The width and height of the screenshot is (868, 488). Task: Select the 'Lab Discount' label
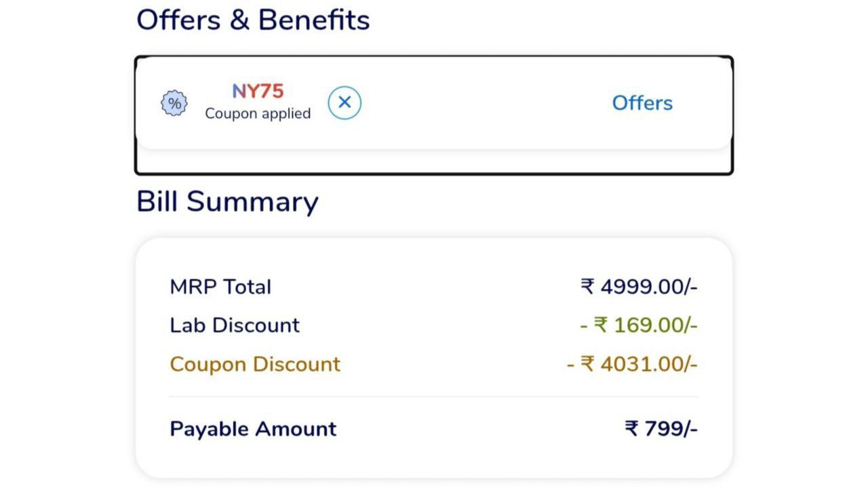235,325
